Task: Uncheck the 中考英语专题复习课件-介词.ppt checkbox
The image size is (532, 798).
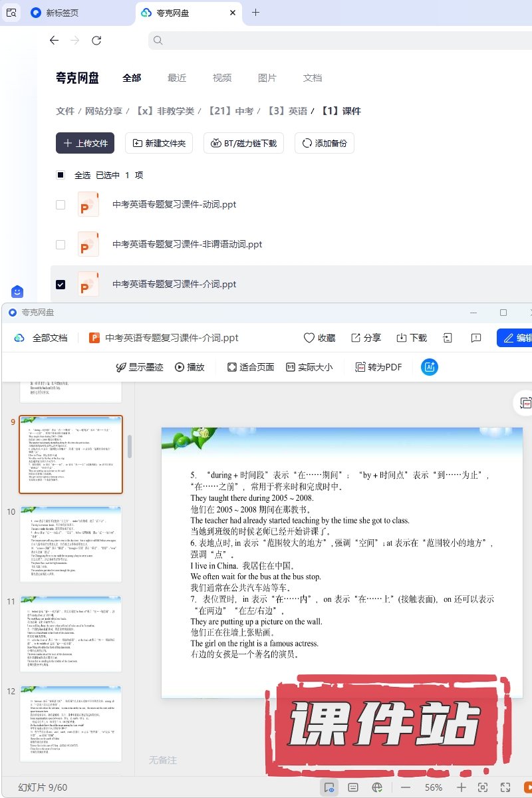Action: click(61, 285)
